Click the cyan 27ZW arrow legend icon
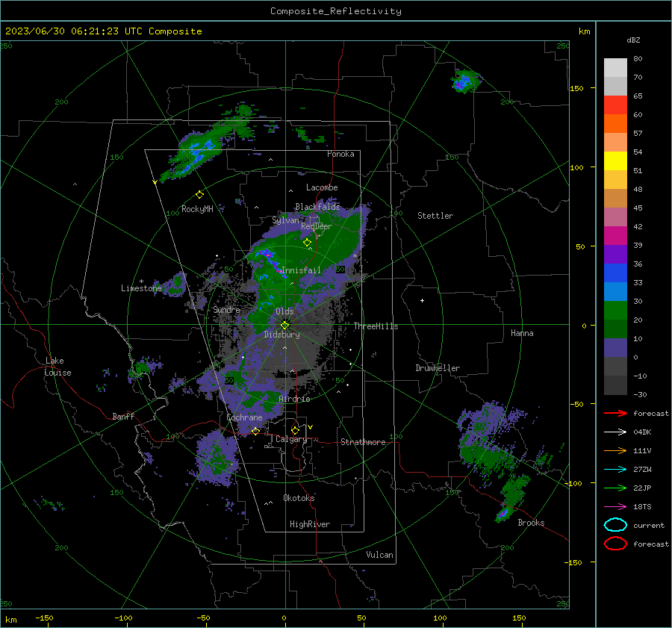Screen dimensions: 672x628 pyautogui.click(x=615, y=470)
